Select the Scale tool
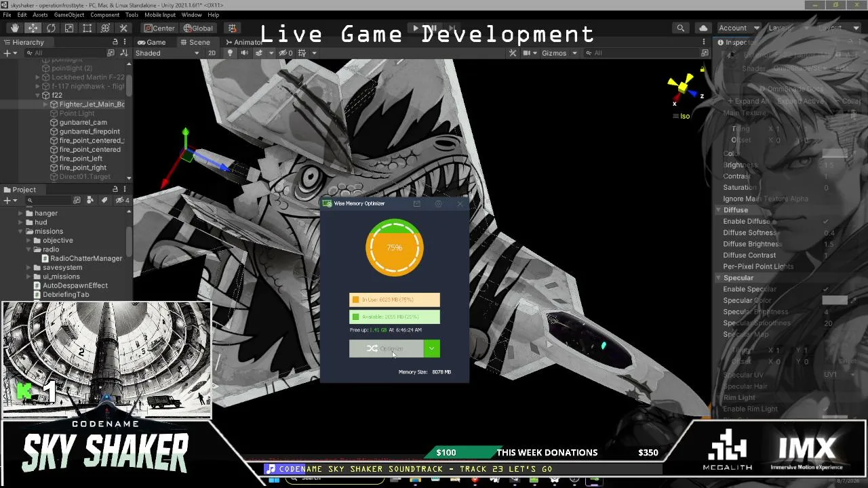The height and width of the screenshot is (488, 868). point(69,28)
